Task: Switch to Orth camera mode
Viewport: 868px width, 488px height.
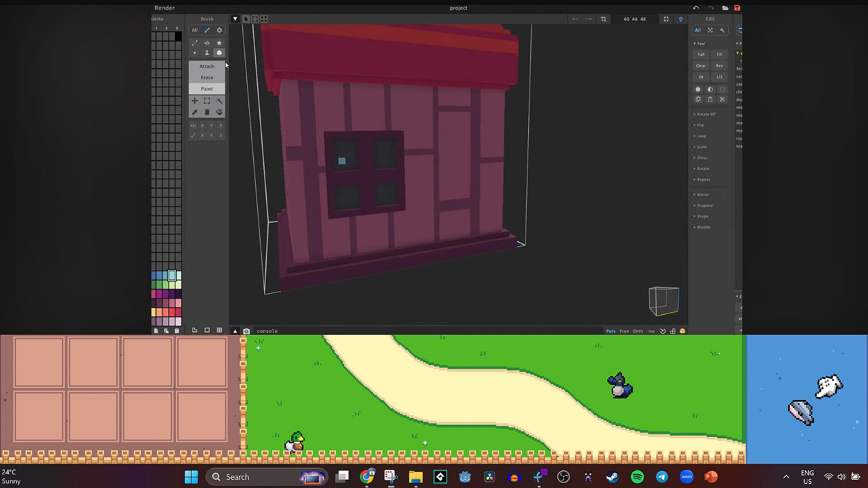Action: pyautogui.click(x=638, y=331)
